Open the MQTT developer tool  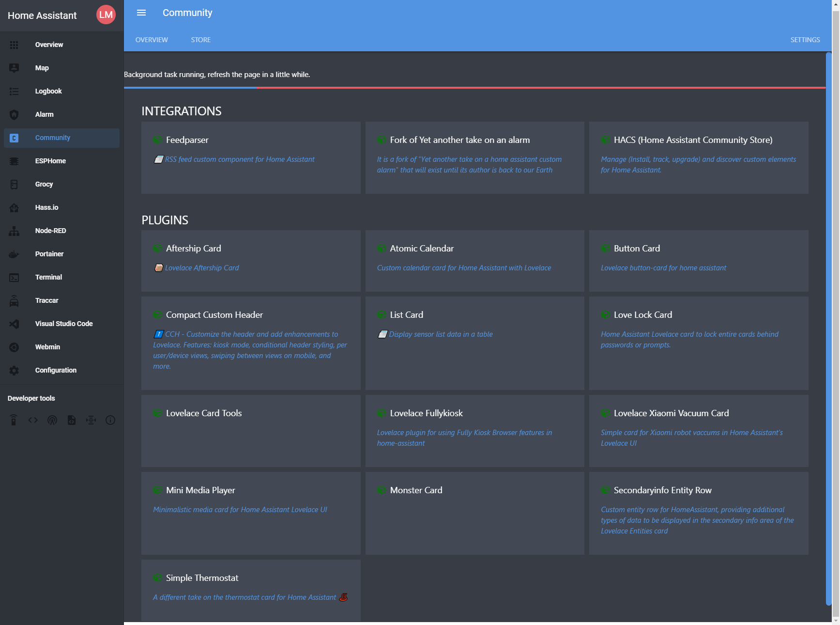[x=91, y=420]
